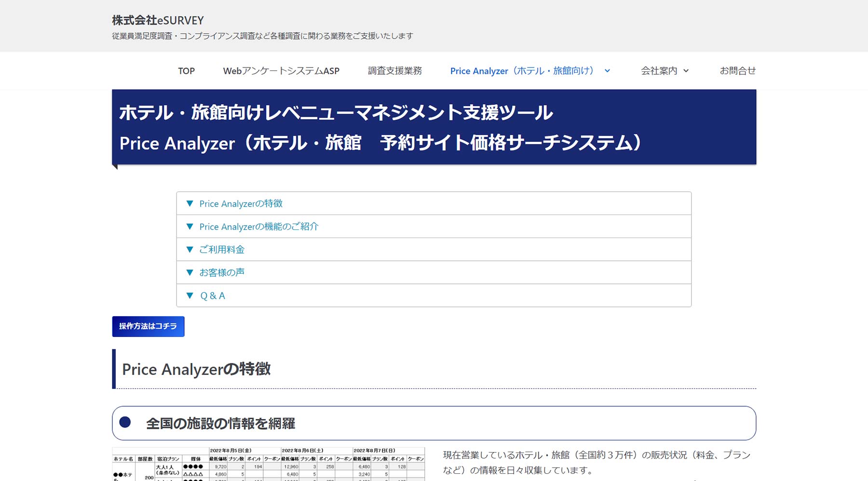Jump to Price Analyzerの特徴 section link
This screenshot has width=868, height=481.
(241, 203)
